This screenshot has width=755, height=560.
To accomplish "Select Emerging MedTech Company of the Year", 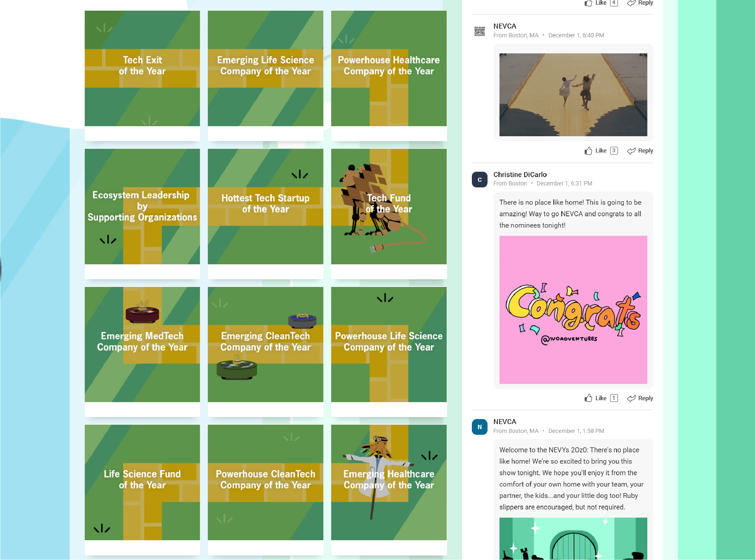I will tap(142, 352).
